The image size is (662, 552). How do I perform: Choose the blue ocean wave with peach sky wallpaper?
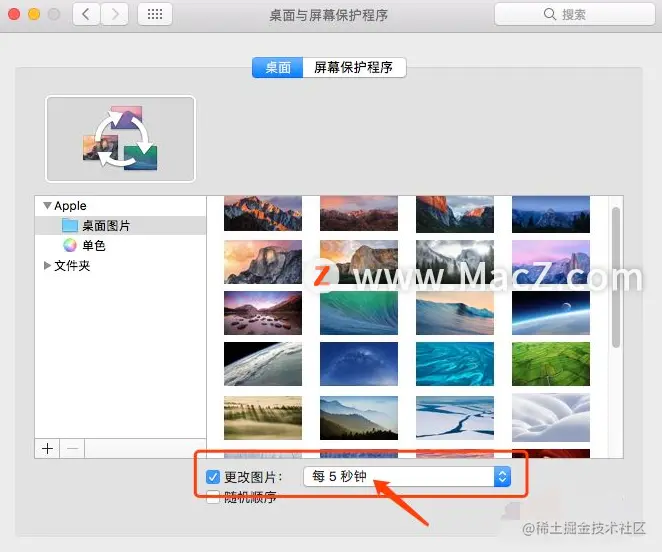coord(455,313)
